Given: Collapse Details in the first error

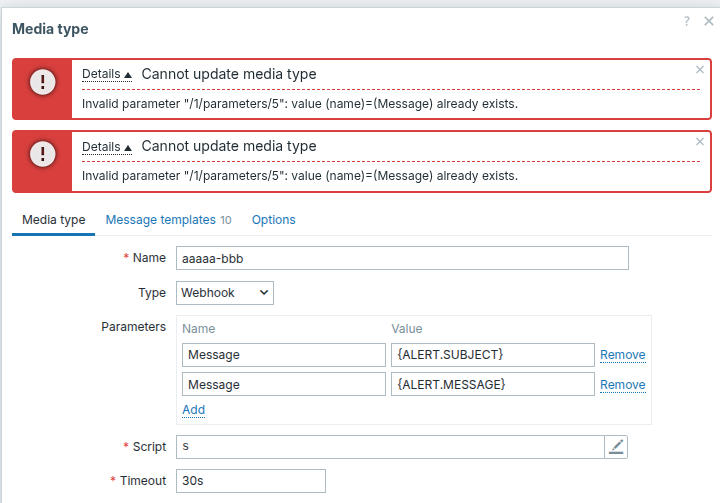Looking at the screenshot, I should pos(107,74).
